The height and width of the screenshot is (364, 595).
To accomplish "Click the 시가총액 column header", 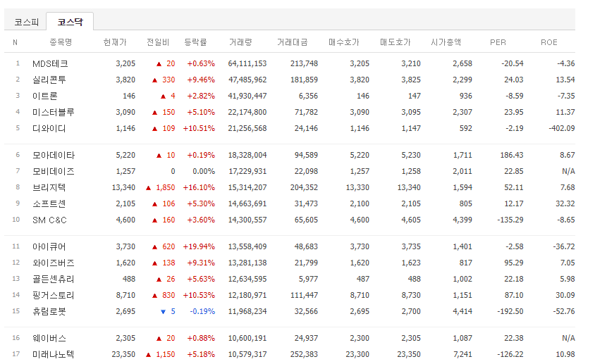I will click(446, 42).
